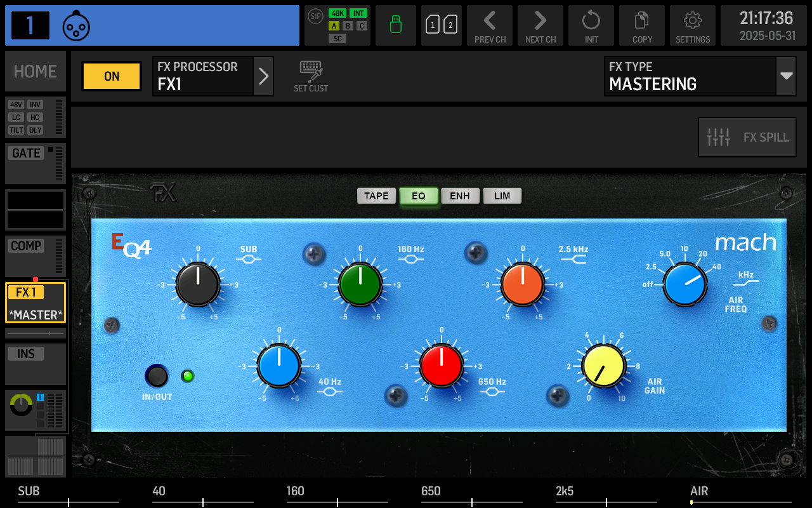812x508 pixels.
Task: Open the LIM tab
Action: [x=502, y=196]
